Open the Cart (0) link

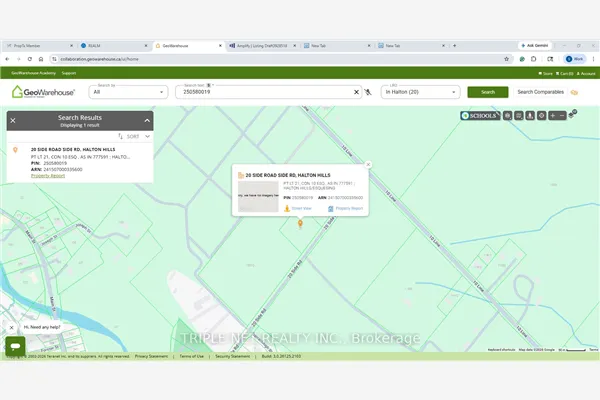564,73
